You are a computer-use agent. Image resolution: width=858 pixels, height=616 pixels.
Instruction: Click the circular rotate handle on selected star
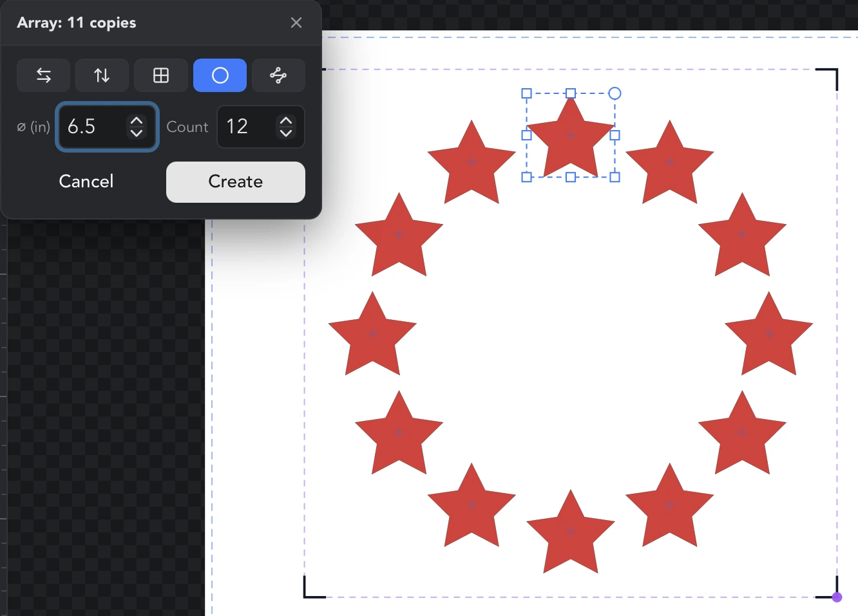615,93
